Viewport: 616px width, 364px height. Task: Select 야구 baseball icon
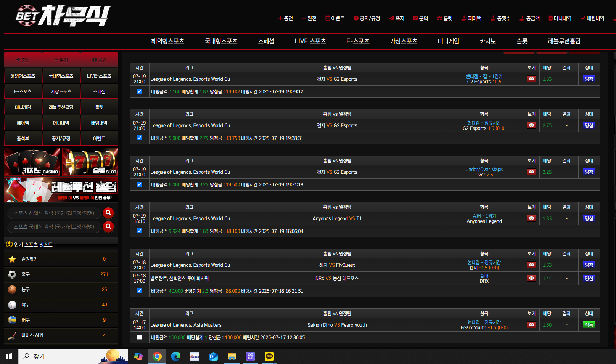(12, 305)
